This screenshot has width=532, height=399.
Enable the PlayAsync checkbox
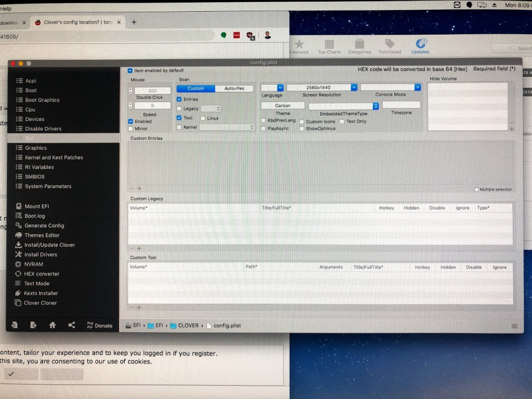click(x=263, y=128)
